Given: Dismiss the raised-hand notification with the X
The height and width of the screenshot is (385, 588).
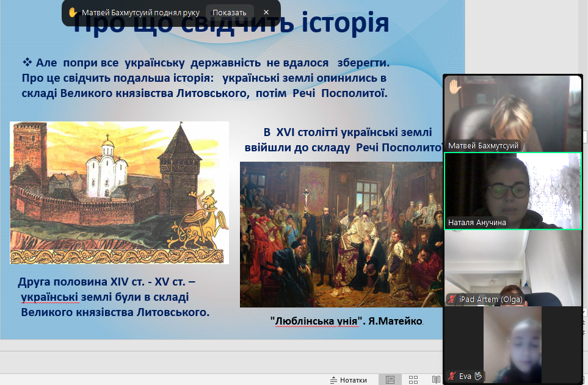Looking at the screenshot, I should click(x=266, y=12).
